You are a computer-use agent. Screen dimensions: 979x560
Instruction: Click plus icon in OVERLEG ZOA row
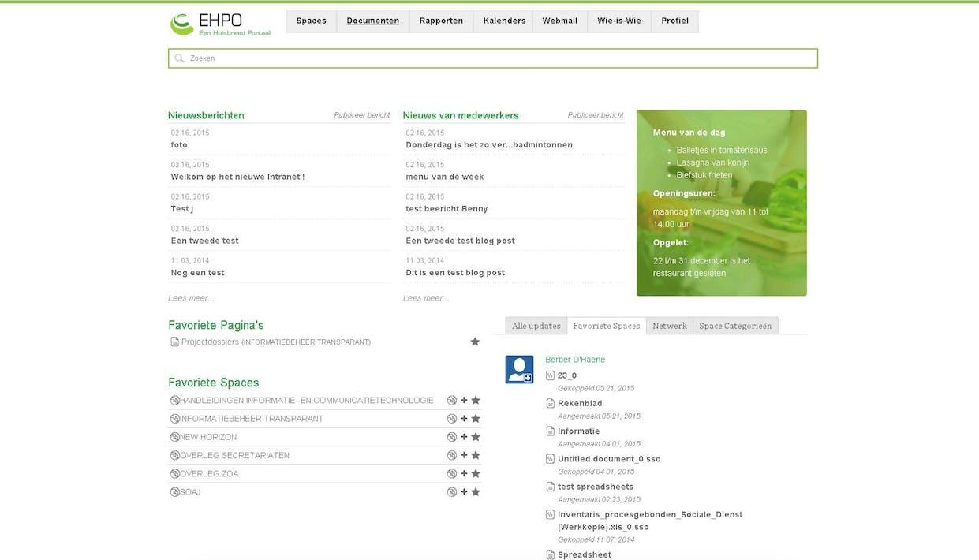tap(464, 474)
